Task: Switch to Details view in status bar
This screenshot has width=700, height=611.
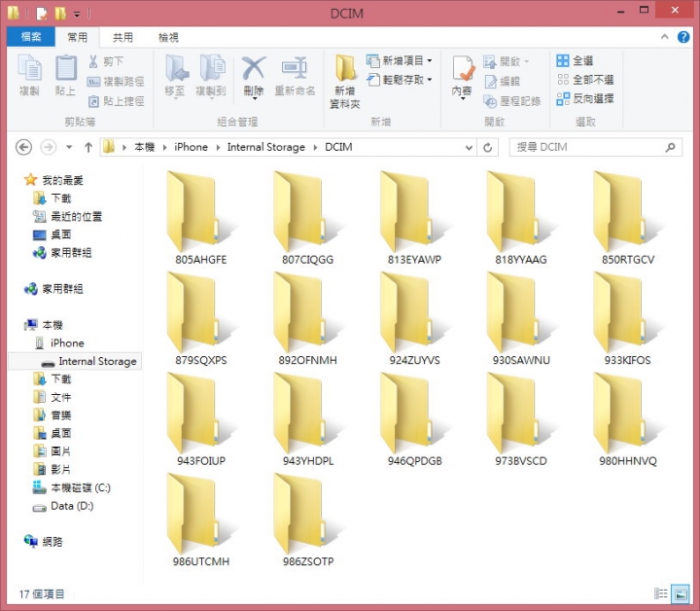Action: (x=661, y=593)
